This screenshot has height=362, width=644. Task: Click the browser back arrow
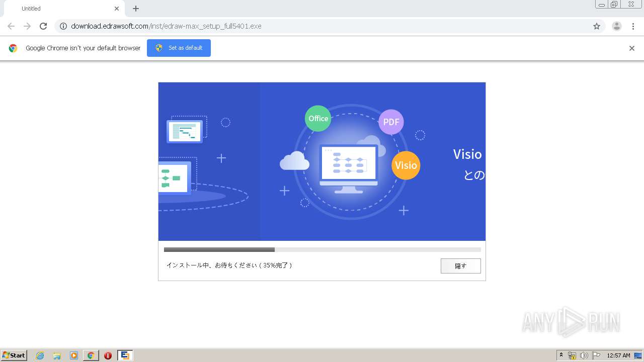coord(11,26)
